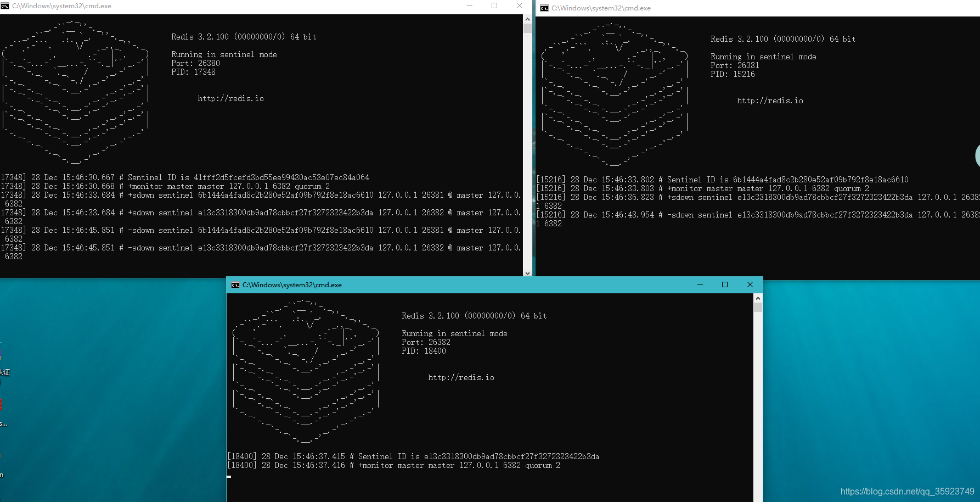
Task: Click the +sdown sentinel e13c3318 line in the 17348 log
Action: point(261,217)
